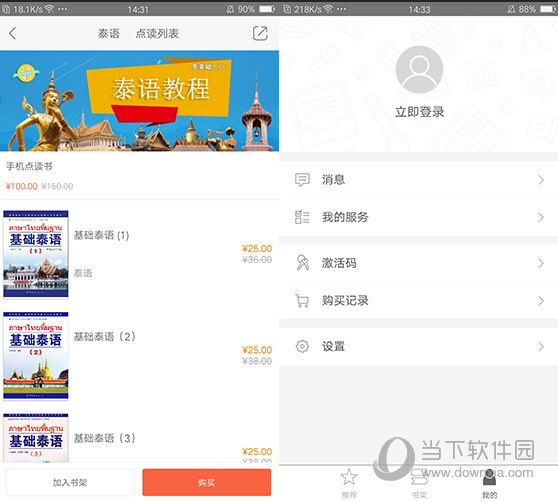
Task: Click the ¥25.00 price of 基础泰语 (2)
Action: (x=257, y=350)
